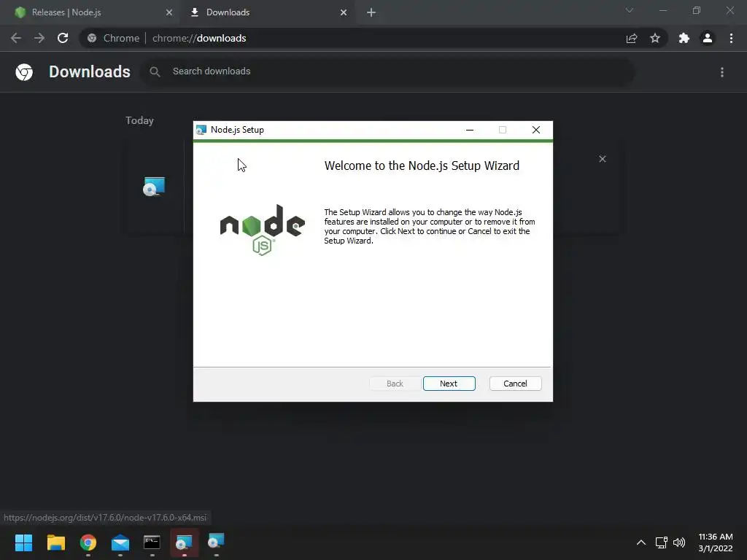This screenshot has height=560, width=747.
Task: Close the Releases | Node.js tab
Action: click(x=169, y=12)
